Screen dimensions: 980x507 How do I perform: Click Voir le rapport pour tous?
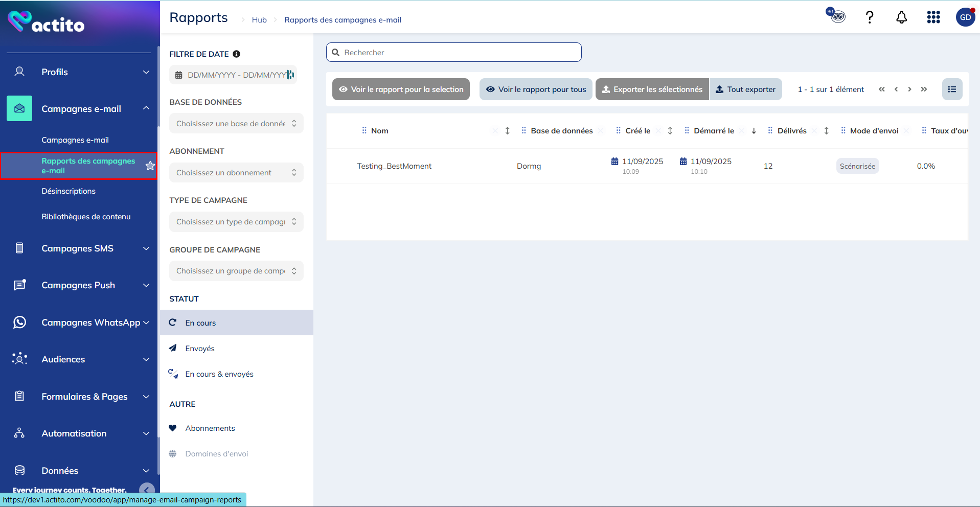(536, 89)
